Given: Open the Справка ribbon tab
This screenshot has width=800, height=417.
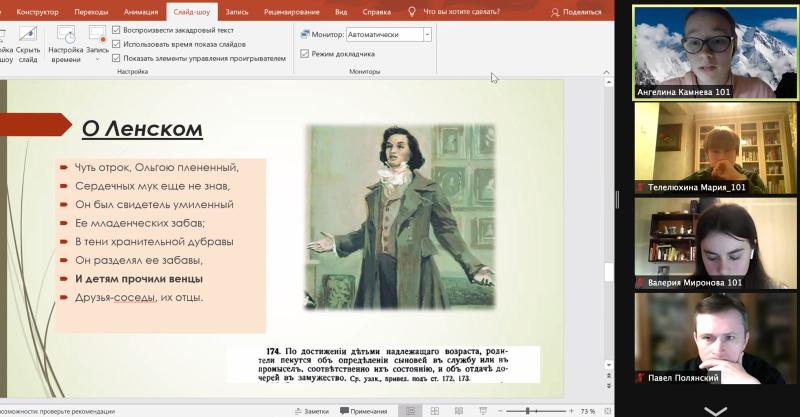Looking at the screenshot, I should point(377,12).
